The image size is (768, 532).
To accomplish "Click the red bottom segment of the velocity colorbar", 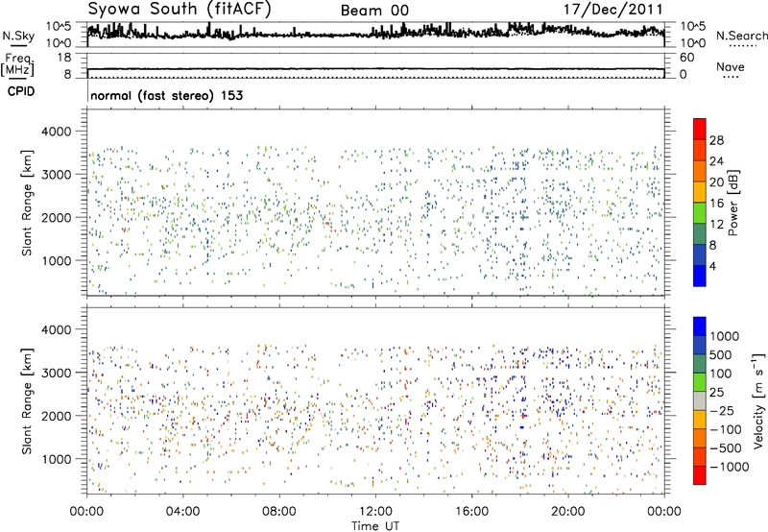I will point(700,475).
